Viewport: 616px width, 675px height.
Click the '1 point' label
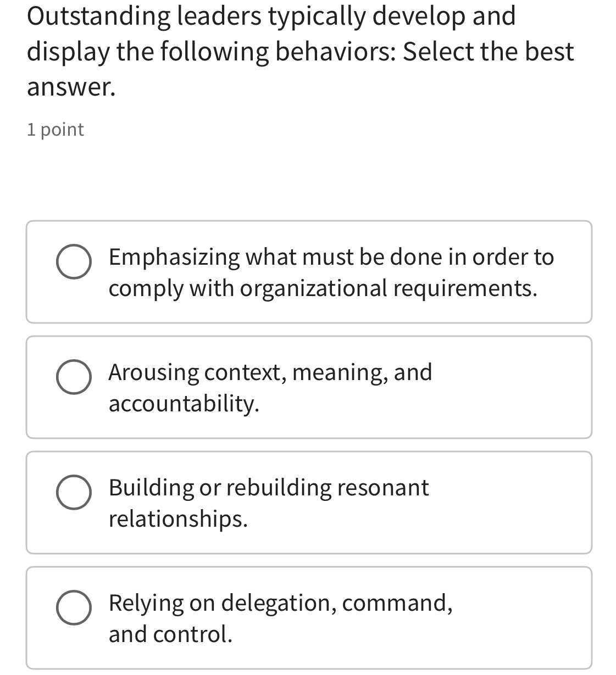(55, 129)
